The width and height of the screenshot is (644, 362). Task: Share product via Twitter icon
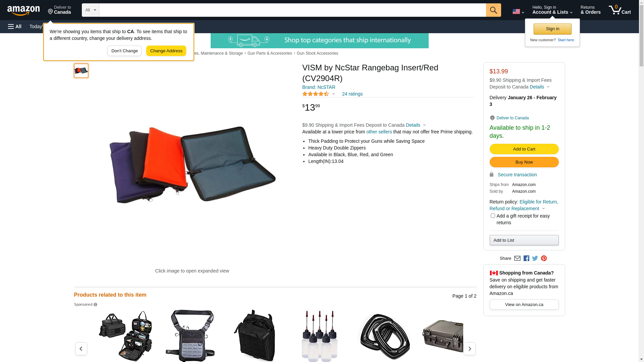click(535, 258)
